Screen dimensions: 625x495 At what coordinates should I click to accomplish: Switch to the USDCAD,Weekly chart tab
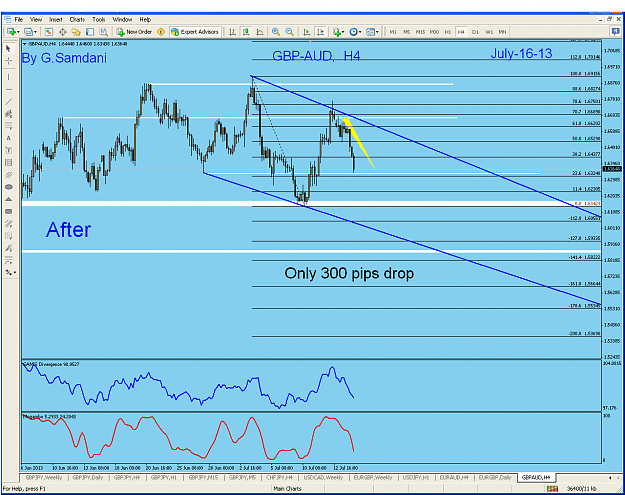[x=323, y=477]
